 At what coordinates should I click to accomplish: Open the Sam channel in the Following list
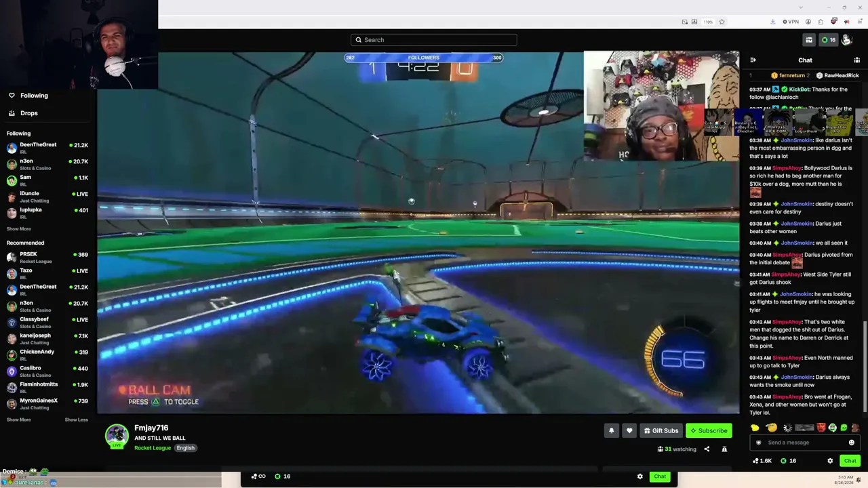47,180
